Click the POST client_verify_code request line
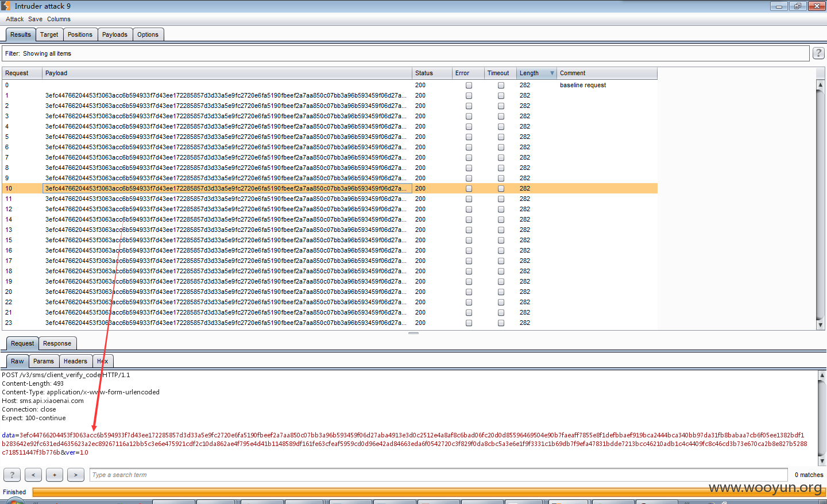Viewport: 827px width, 504px height. [x=66, y=375]
